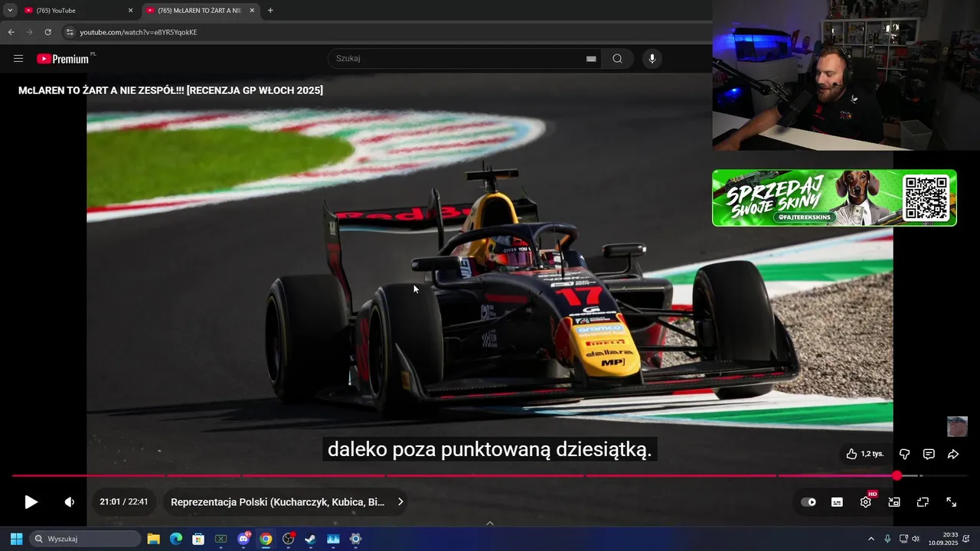The width and height of the screenshot is (980, 551).
Task: Toggle subtitles closed captions button
Action: 837,502
